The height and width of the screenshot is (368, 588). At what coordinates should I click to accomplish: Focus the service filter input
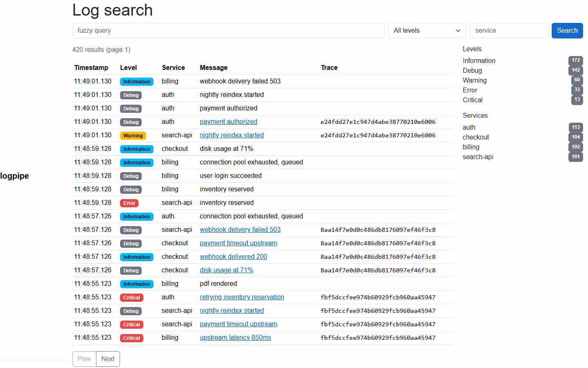coord(509,31)
